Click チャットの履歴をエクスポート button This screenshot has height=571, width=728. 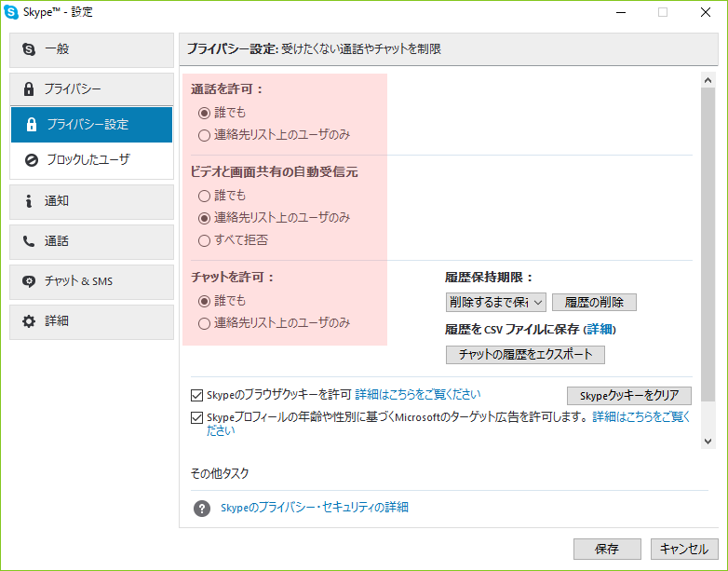tap(526, 355)
